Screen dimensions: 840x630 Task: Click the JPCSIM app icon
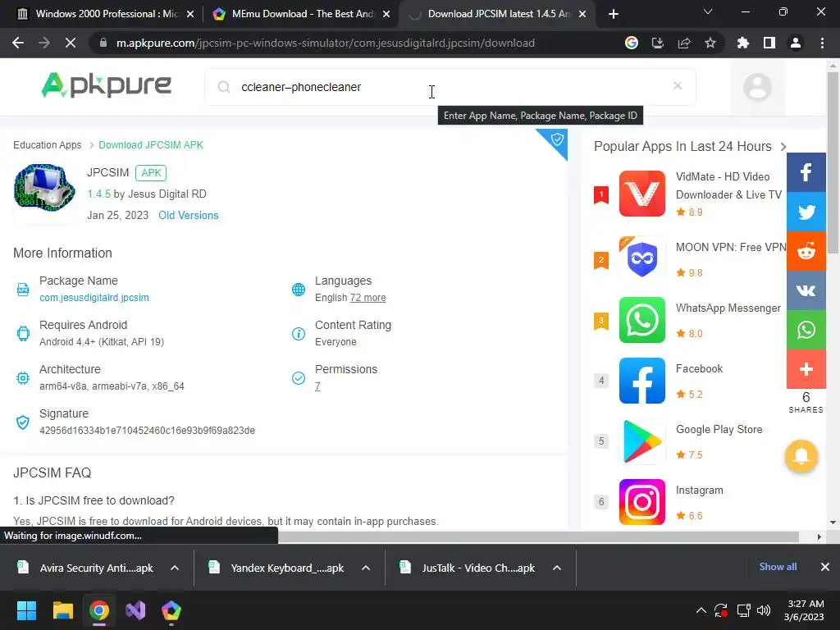pyautogui.click(x=44, y=188)
